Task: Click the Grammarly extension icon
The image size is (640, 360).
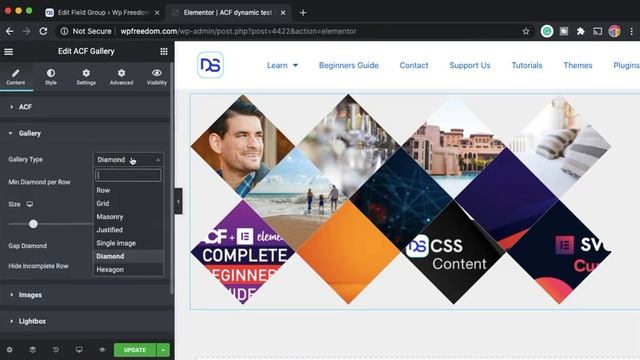Action: click(x=547, y=31)
